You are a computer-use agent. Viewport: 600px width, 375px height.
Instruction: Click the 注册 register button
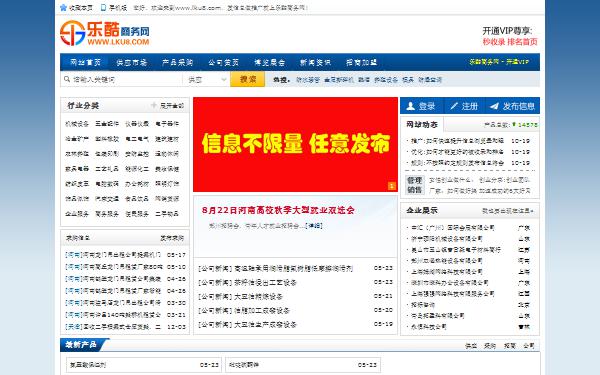tap(465, 106)
